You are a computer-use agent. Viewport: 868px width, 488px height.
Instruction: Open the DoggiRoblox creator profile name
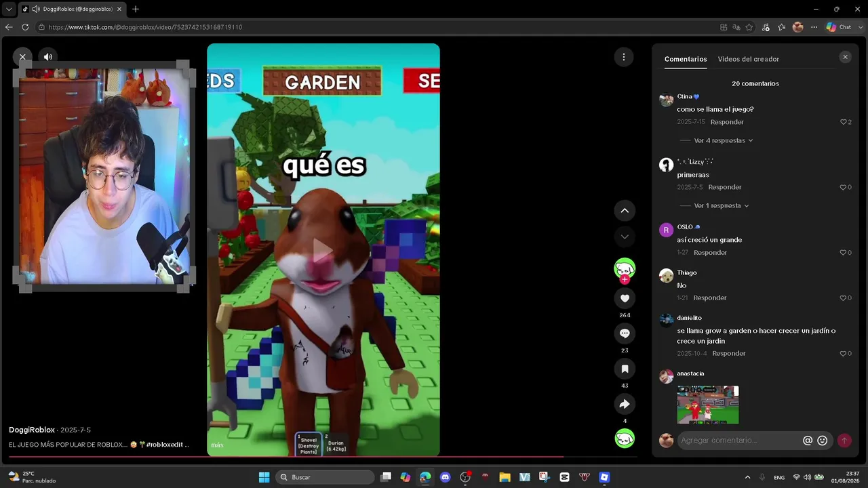coord(32,430)
